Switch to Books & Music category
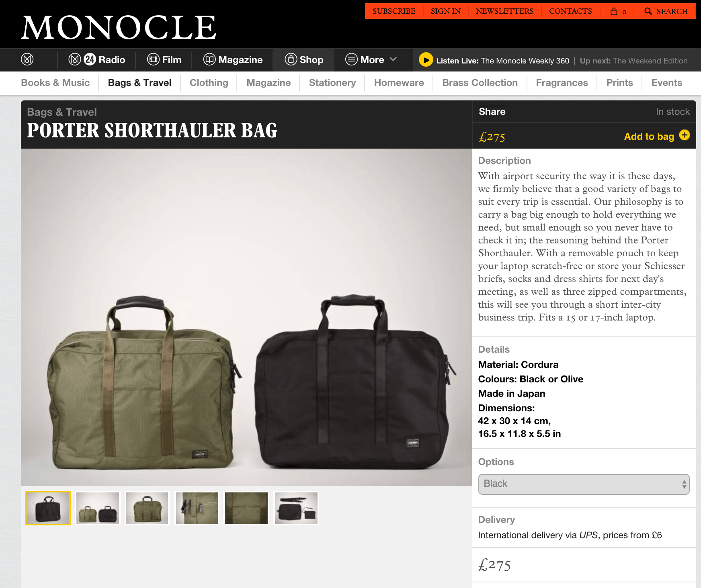The width and height of the screenshot is (701, 588). coord(55,83)
